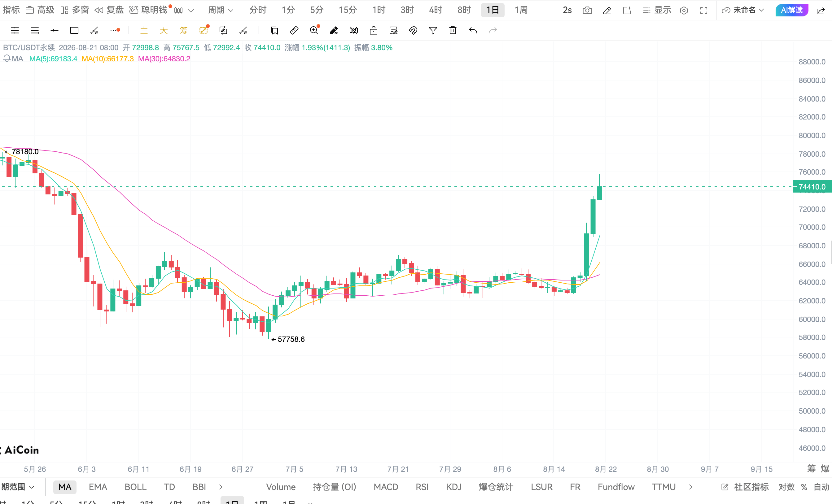The image size is (832, 504).
Task: Switch to the 15分 timeframe
Action: [348, 10]
